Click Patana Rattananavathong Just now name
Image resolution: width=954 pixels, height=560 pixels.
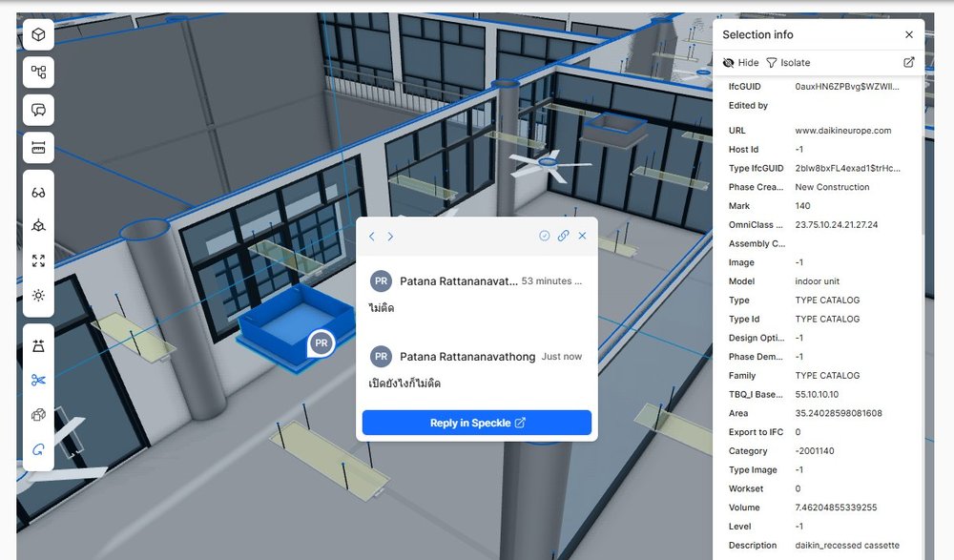tap(467, 357)
